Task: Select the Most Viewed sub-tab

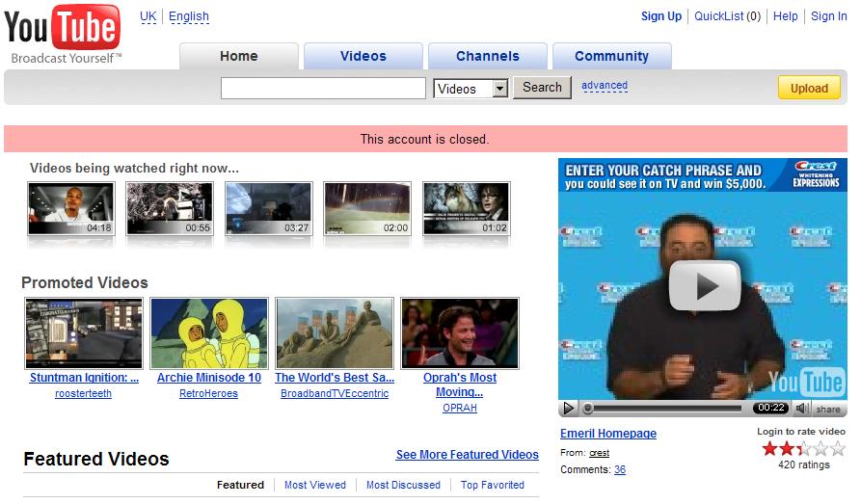Action: [x=315, y=485]
